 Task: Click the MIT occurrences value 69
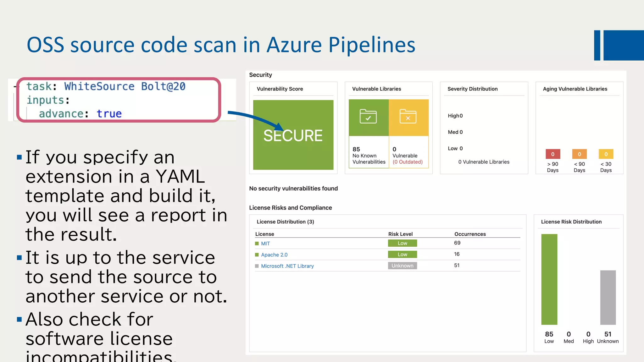click(457, 243)
